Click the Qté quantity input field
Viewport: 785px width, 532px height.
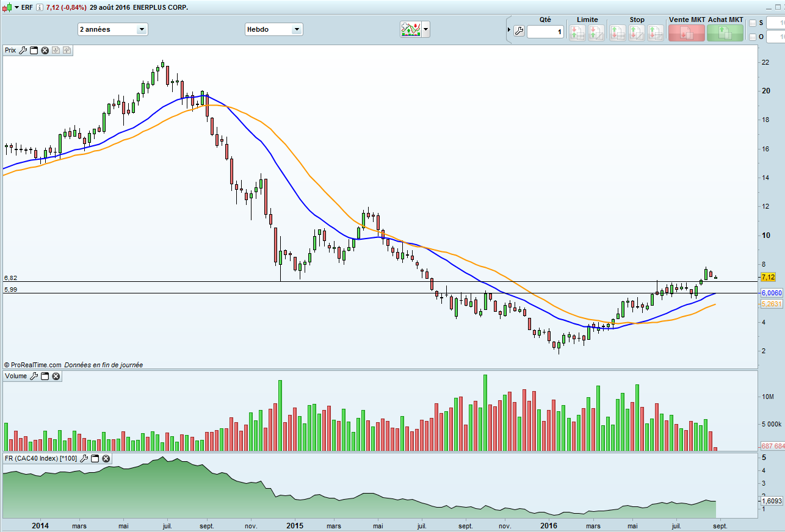click(x=546, y=31)
